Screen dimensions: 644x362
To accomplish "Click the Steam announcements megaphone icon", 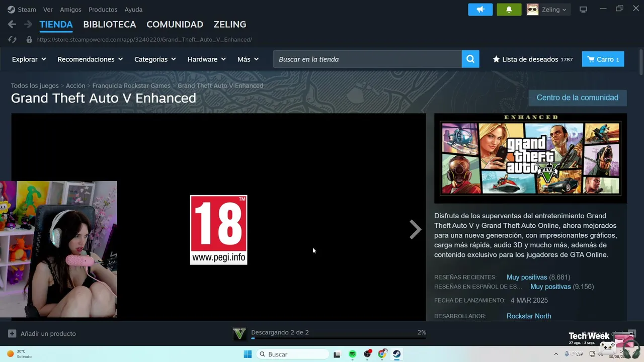I will coord(480,10).
